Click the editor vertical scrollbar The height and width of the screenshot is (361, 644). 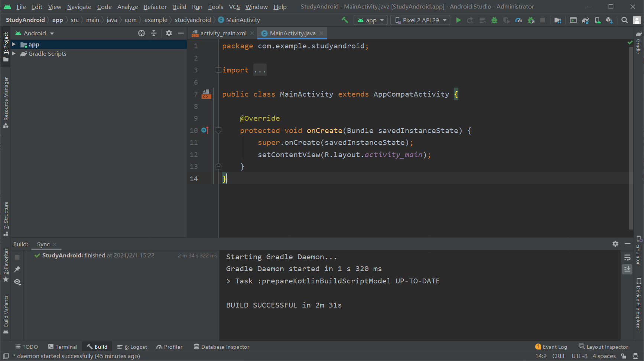(x=631, y=137)
